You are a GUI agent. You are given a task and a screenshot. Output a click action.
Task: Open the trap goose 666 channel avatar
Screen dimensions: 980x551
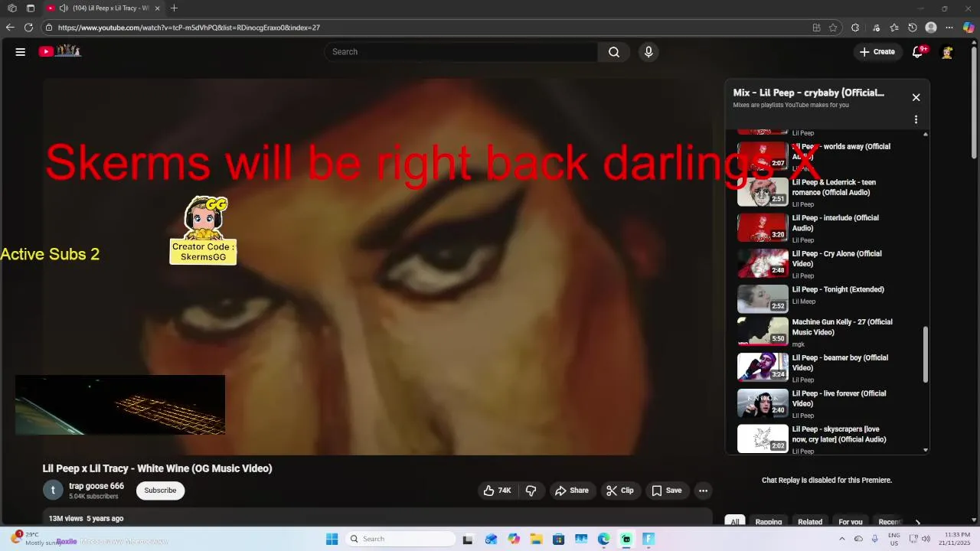coord(53,491)
